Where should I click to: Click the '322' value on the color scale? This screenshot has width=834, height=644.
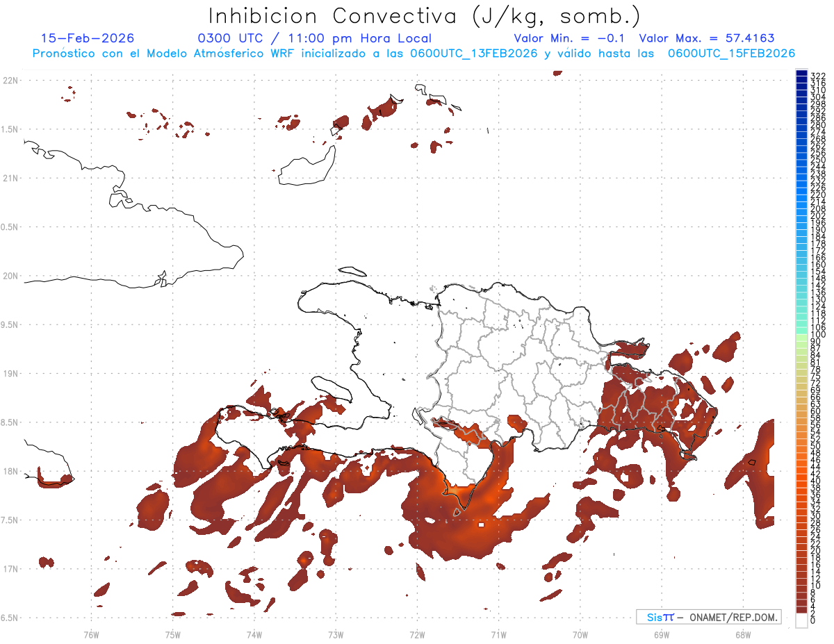pos(817,75)
